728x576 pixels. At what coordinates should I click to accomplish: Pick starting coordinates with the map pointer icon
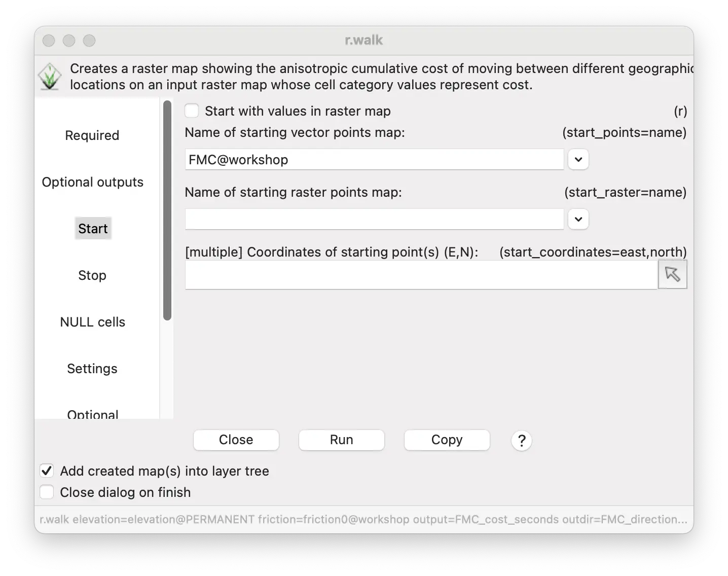coord(672,274)
